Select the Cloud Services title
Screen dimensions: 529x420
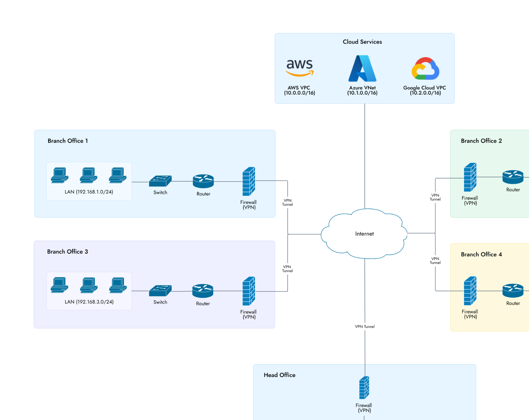click(362, 42)
